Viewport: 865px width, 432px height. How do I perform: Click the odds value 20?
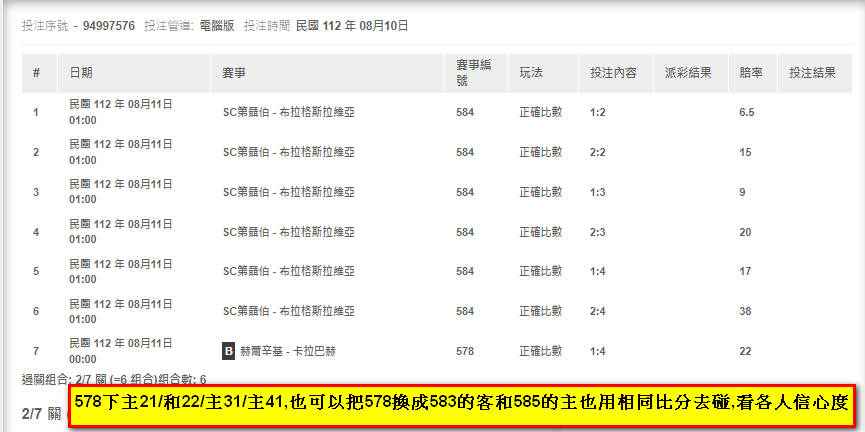pyautogui.click(x=745, y=232)
